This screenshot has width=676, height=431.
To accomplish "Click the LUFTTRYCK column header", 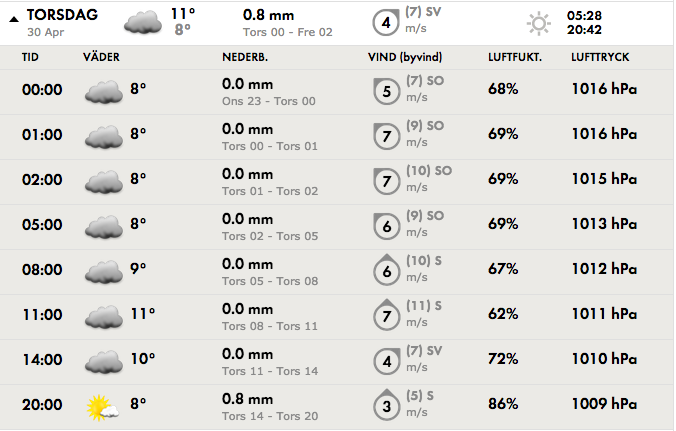I will pyautogui.click(x=600, y=57).
